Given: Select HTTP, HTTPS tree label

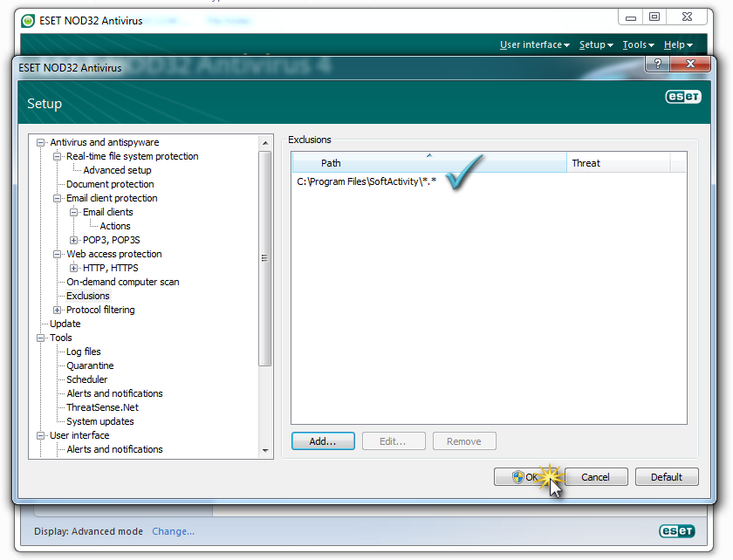Looking at the screenshot, I should [110, 269].
